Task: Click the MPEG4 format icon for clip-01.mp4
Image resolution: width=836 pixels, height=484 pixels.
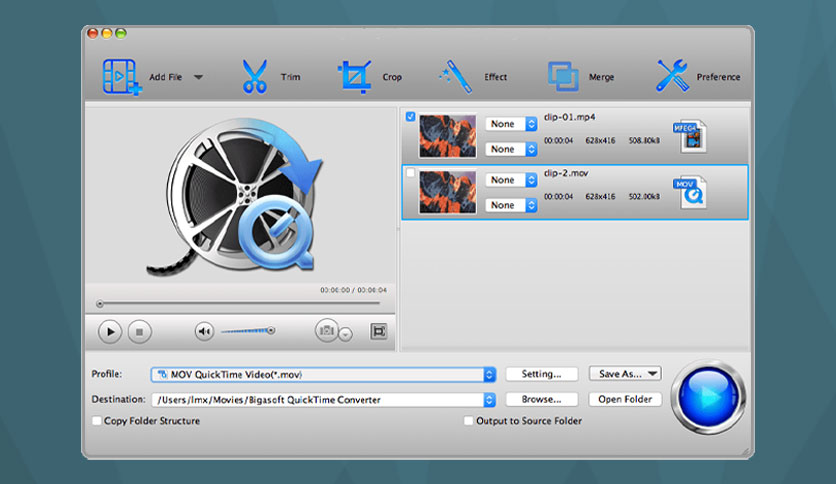Action: click(x=690, y=136)
